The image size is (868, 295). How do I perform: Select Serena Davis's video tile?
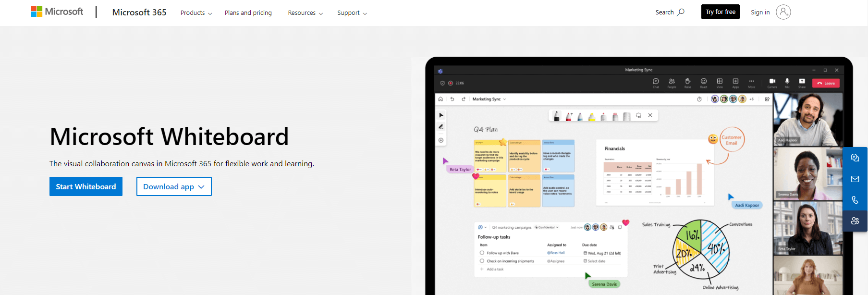tap(808, 173)
